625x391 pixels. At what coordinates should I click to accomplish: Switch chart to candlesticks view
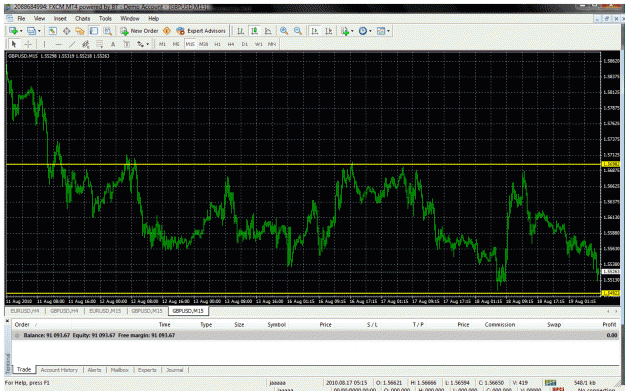coord(254,31)
